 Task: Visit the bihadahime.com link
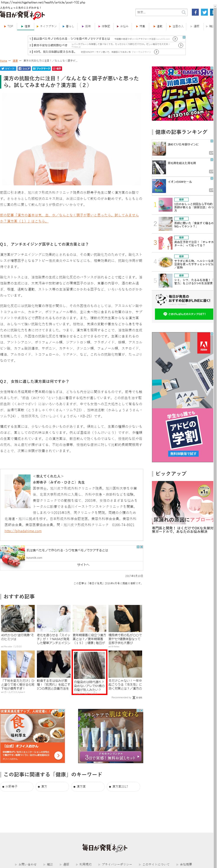pos(23,531)
